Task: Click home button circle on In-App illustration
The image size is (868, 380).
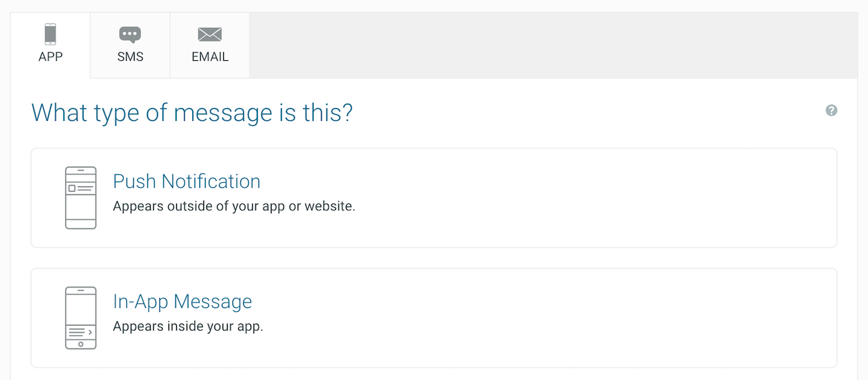Action: [81, 344]
